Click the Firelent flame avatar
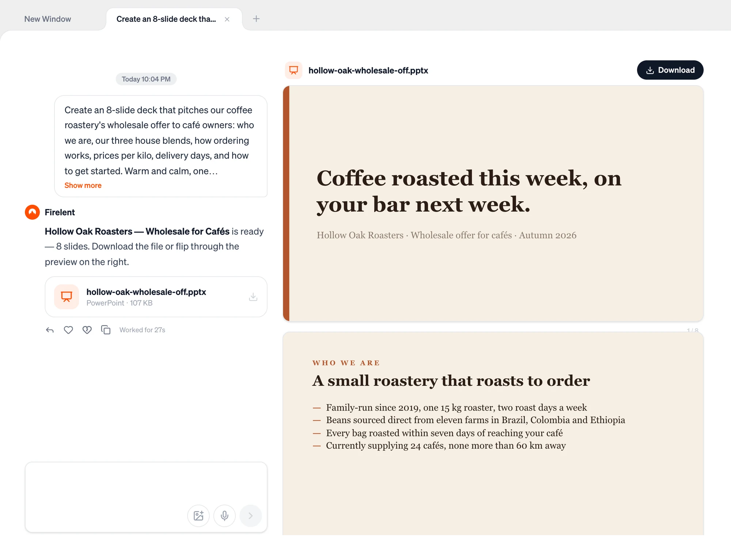This screenshot has height=560, width=731. [x=32, y=212]
